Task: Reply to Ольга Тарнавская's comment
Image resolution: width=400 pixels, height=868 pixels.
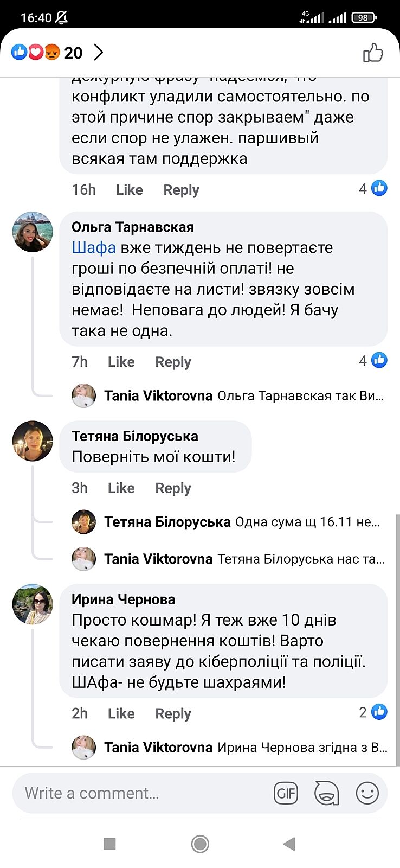Action: click(173, 362)
